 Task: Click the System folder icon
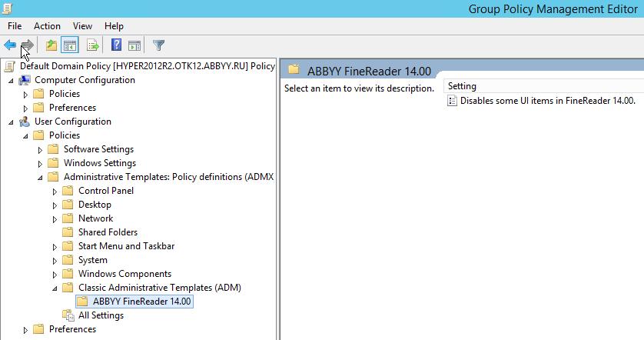coord(68,260)
